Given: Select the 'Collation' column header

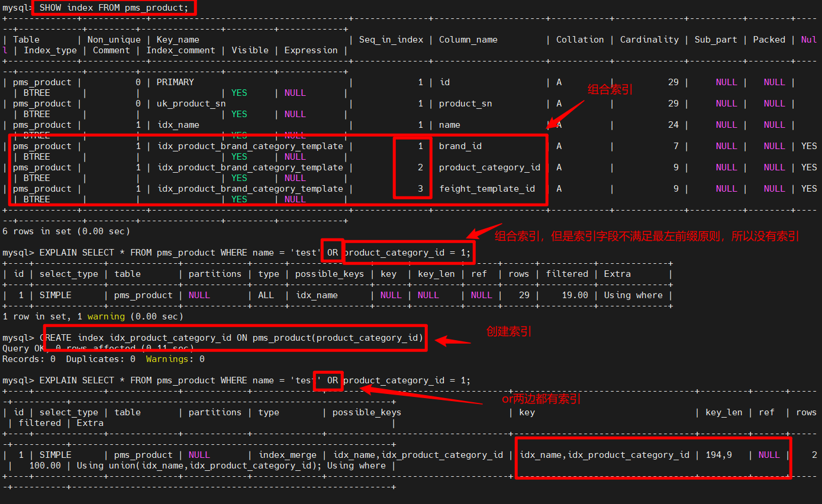Looking at the screenshot, I should click(580, 40).
